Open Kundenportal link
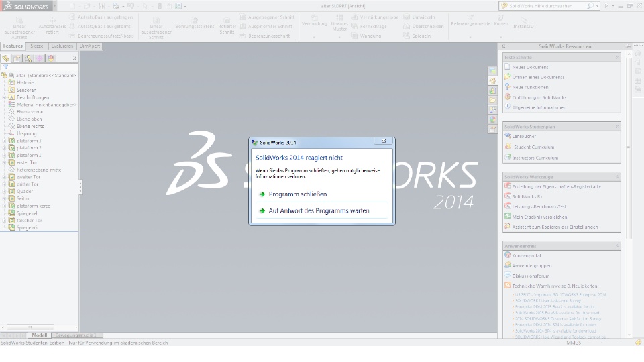Viewport: 644px width, 362px height. pyautogui.click(x=527, y=255)
